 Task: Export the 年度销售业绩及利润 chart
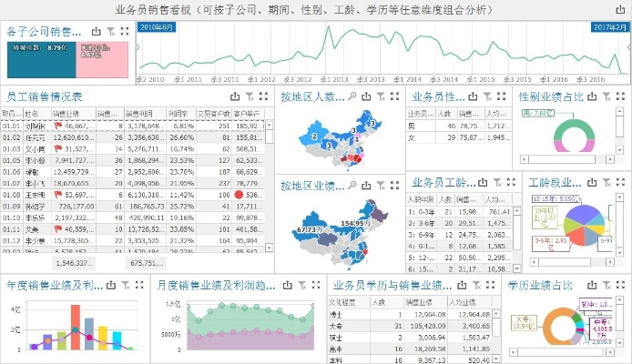tap(109, 284)
